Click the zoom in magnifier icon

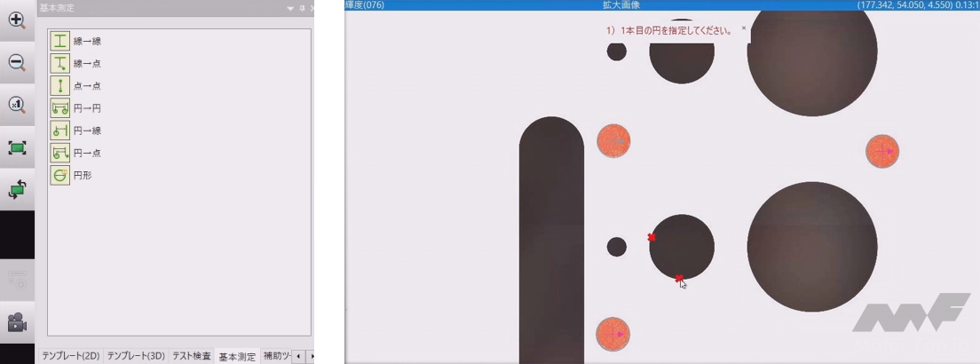(17, 19)
